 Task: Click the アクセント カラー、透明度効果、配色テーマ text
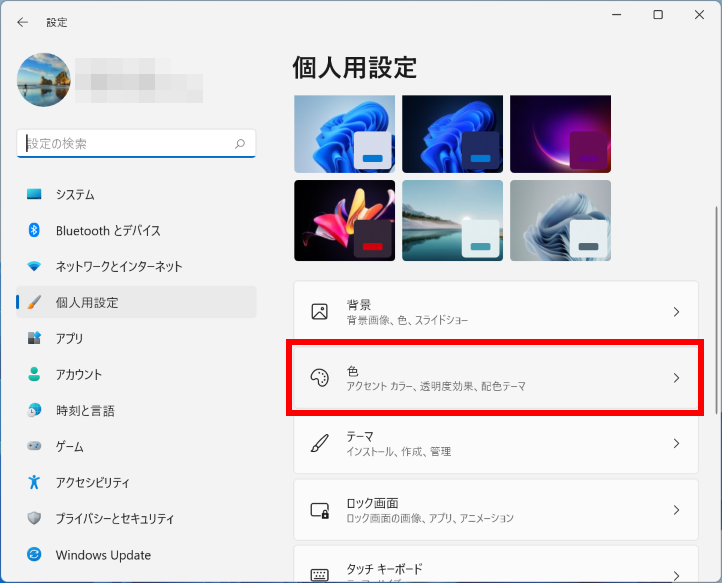[436, 386]
